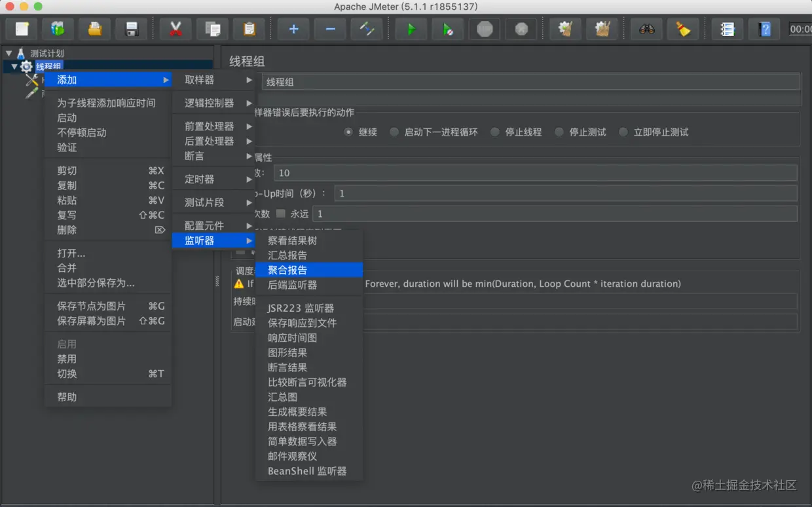Select the 停止线程 radio button
Viewport: 812px width, 507px height.
click(495, 132)
